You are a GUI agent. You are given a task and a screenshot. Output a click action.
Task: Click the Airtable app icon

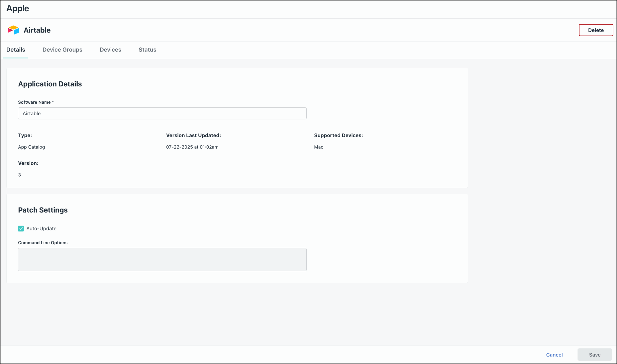tap(13, 30)
